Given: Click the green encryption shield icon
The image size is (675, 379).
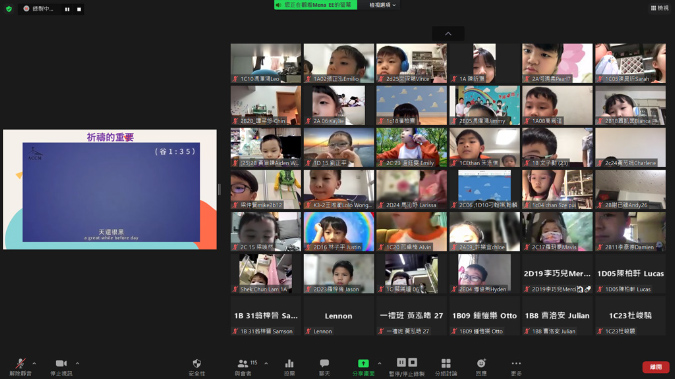Looking at the screenshot, I should coord(9,9).
